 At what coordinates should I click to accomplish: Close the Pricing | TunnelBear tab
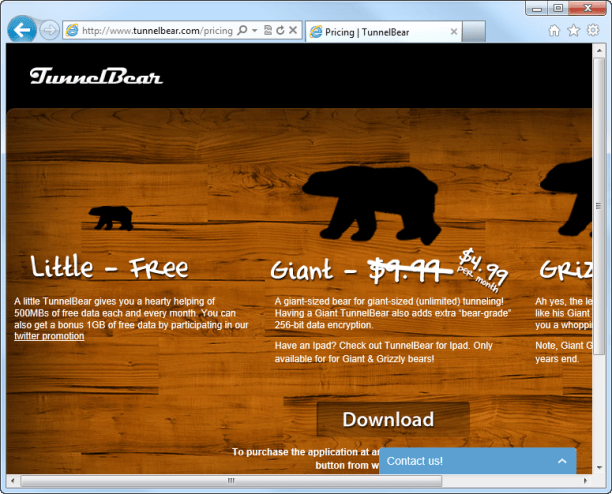tap(454, 32)
